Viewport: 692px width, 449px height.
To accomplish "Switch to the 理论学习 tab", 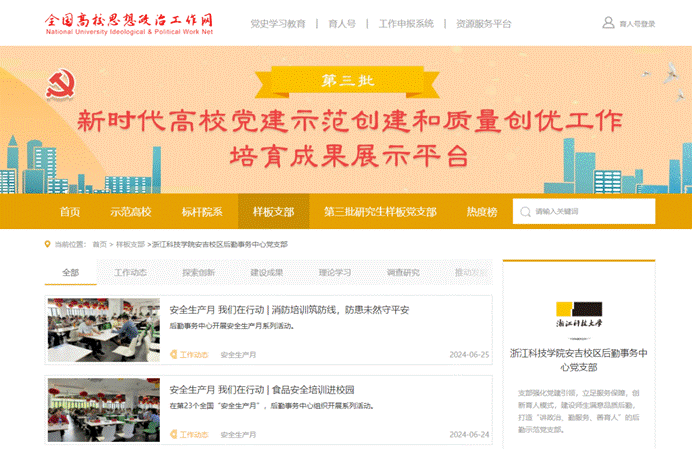I will (335, 272).
